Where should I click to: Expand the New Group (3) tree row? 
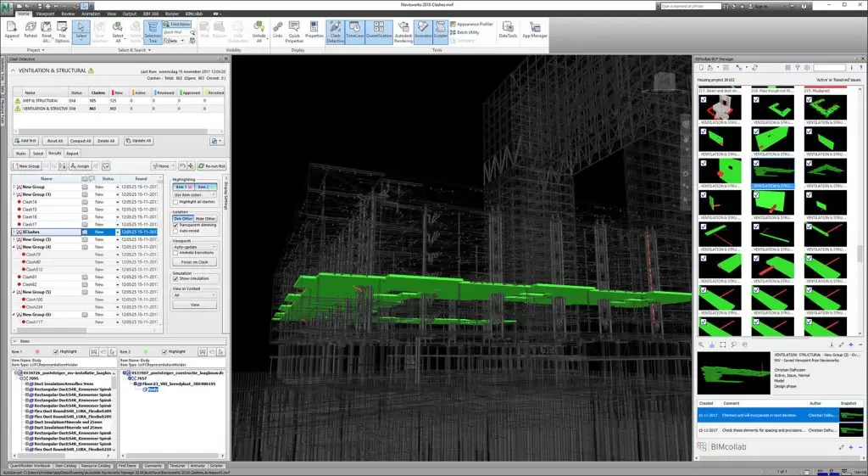coord(14,239)
